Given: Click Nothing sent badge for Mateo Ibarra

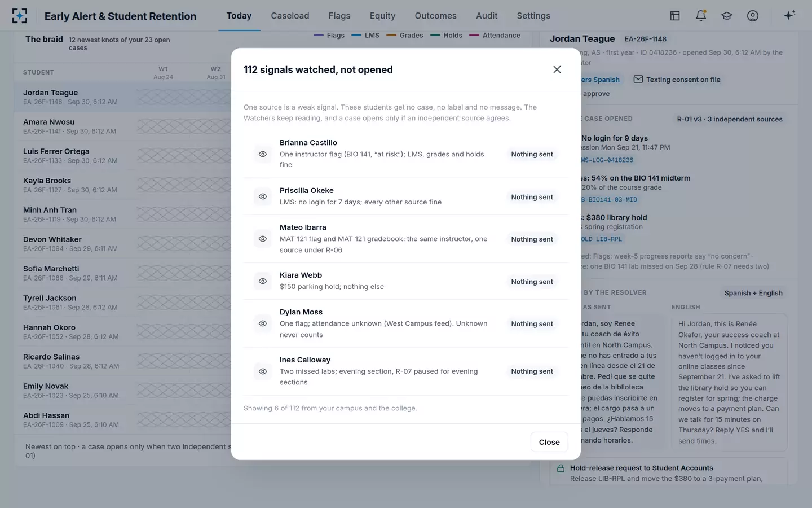Looking at the screenshot, I should point(532,239).
